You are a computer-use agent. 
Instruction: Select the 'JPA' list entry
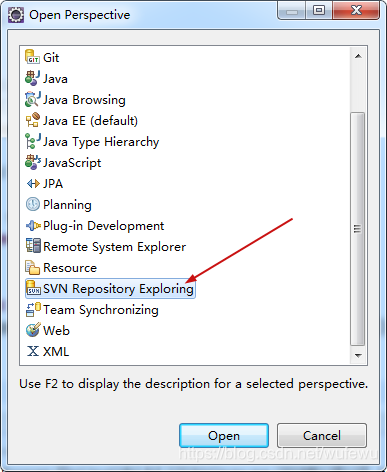coord(53,184)
